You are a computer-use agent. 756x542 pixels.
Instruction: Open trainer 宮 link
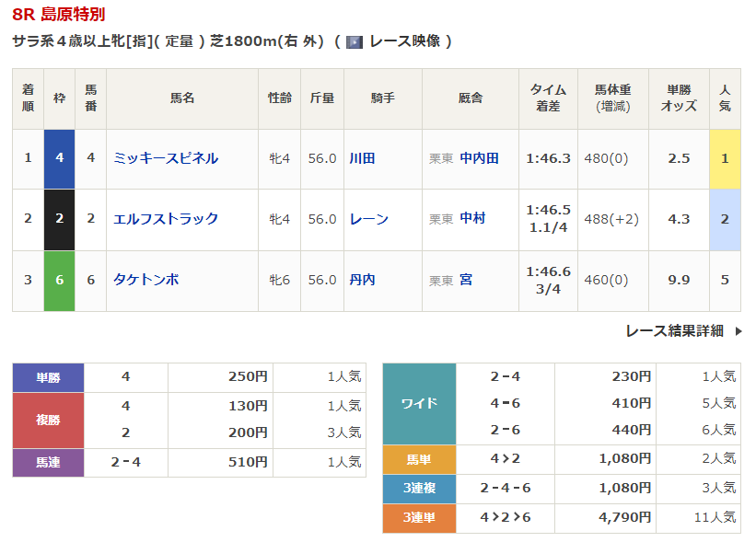[466, 280]
